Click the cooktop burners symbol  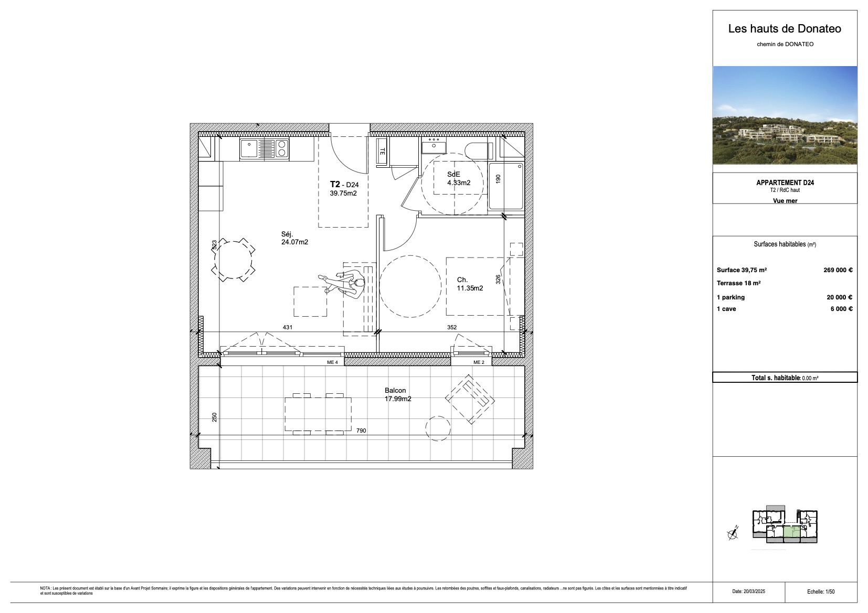282,148
